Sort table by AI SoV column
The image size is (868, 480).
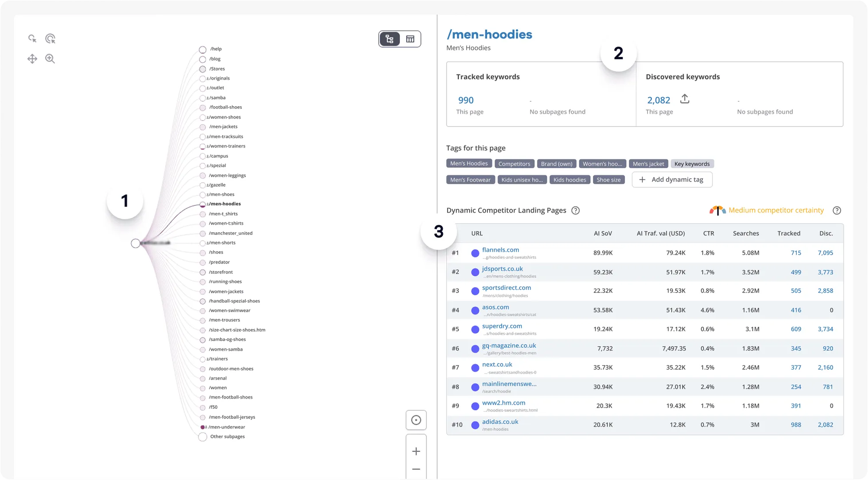click(602, 233)
